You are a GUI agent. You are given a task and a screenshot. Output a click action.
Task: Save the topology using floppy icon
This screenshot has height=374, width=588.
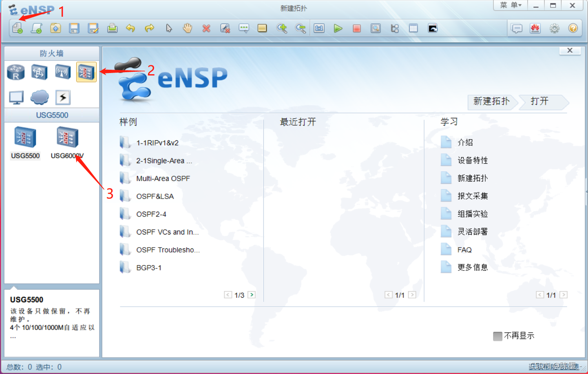click(74, 28)
